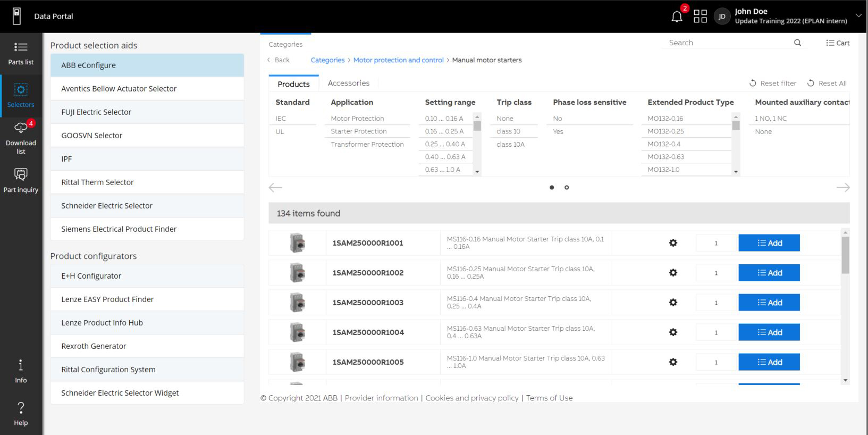The image size is (868, 435).
Task: Open the Info sidebar icon
Action: click(21, 371)
